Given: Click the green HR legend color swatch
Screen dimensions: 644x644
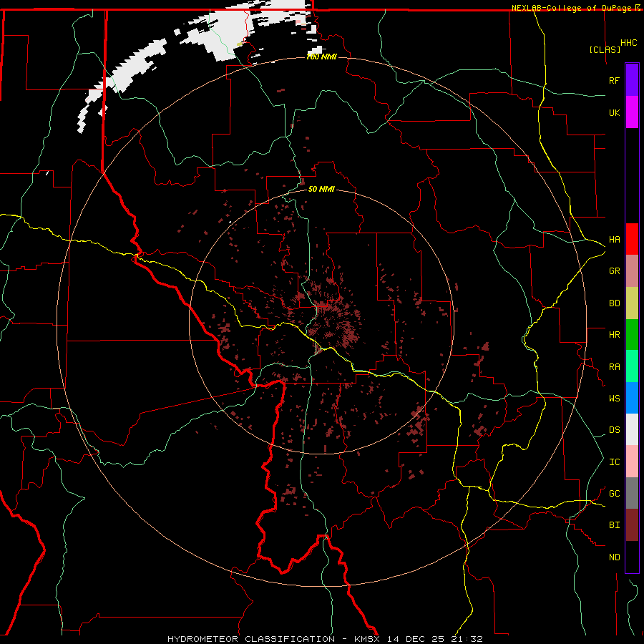Looking at the screenshot, I should tap(632, 334).
